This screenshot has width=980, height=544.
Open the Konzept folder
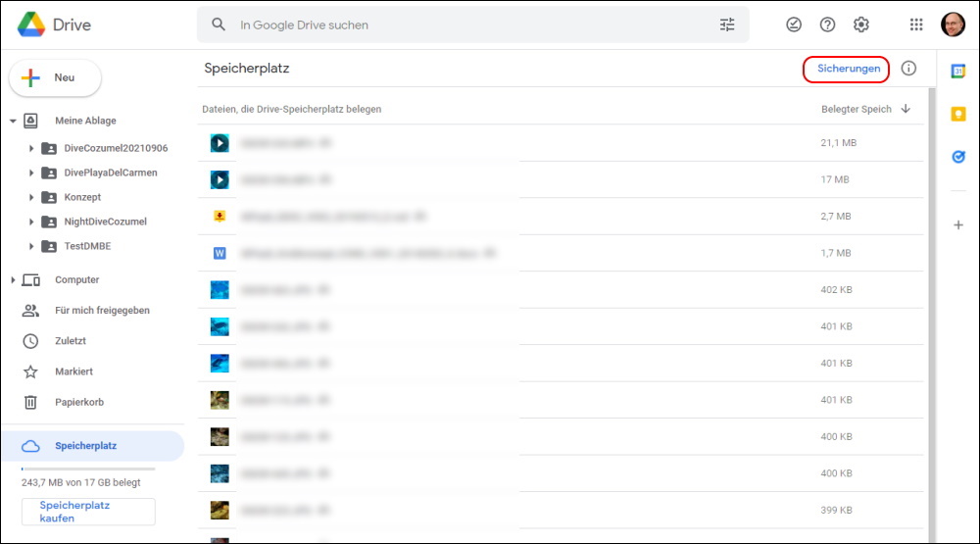coord(82,197)
